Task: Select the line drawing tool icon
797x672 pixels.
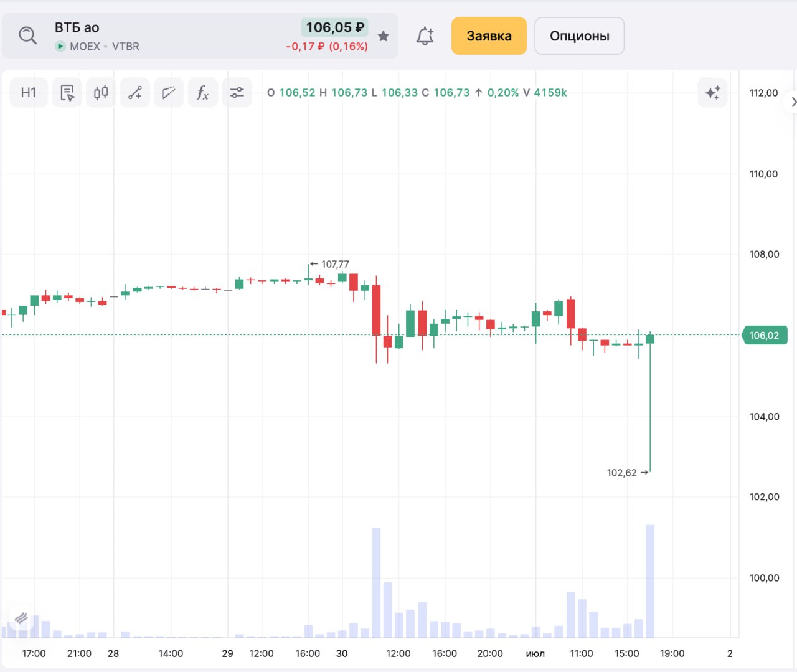Action: 135,93
